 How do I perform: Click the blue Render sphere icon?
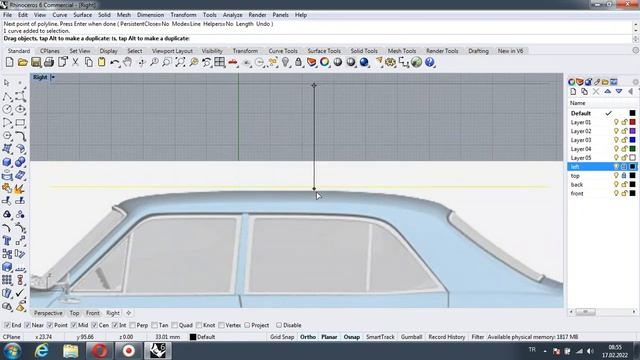(x=364, y=62)
